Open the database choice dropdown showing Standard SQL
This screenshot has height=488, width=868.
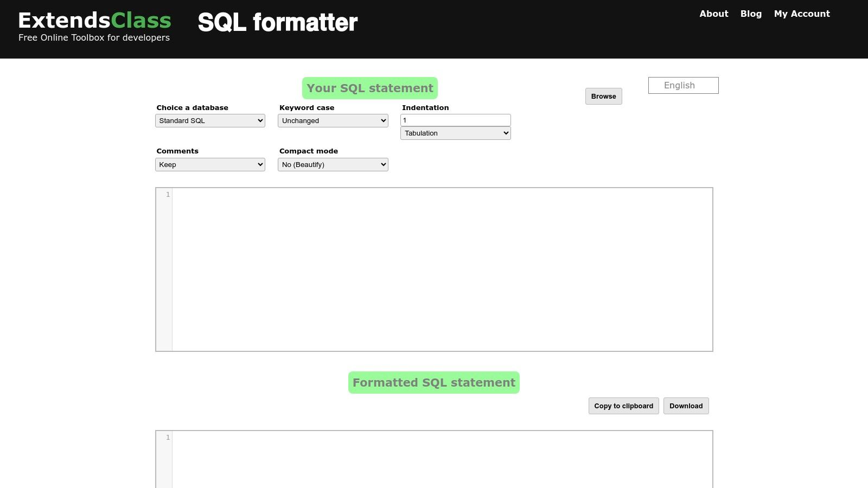point(210,120)
